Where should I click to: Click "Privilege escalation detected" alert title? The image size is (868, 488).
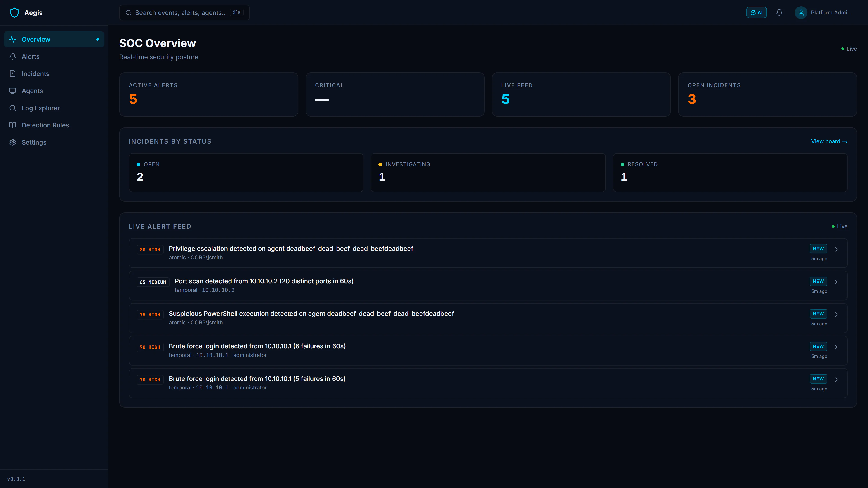pyautogui.click(x=291, y=249)
